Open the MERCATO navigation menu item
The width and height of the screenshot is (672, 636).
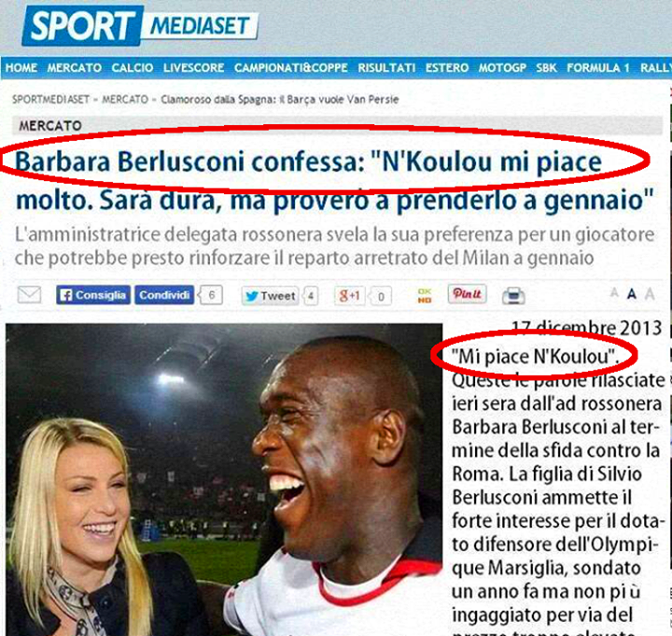point(74,68)
